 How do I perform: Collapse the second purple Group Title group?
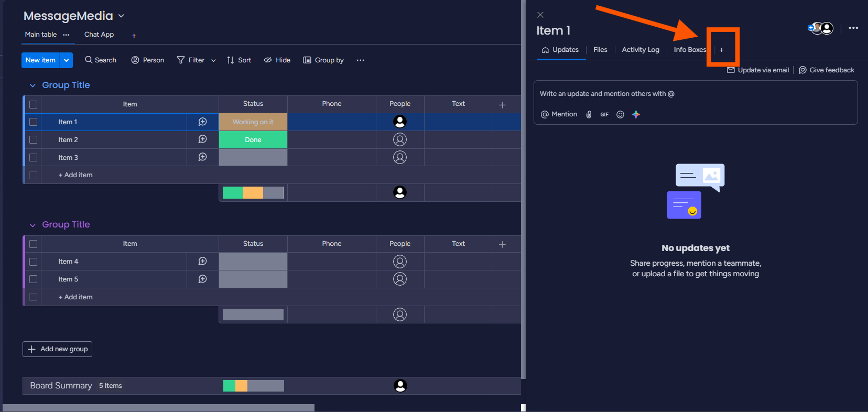click(x=32, y=225)
